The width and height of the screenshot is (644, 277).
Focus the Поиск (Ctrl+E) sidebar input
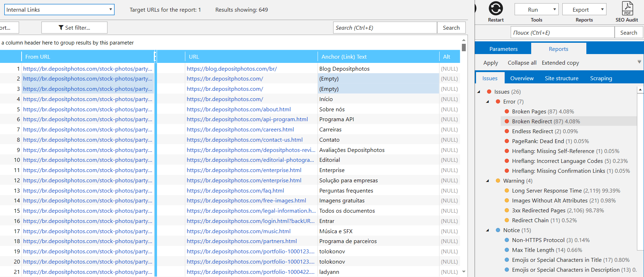coord(562,33)
